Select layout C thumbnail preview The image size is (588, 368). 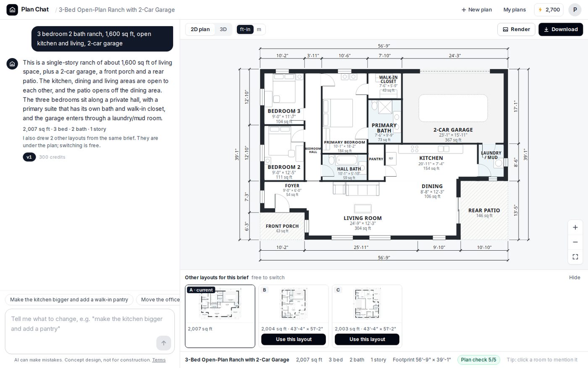[x=367, y=304]
